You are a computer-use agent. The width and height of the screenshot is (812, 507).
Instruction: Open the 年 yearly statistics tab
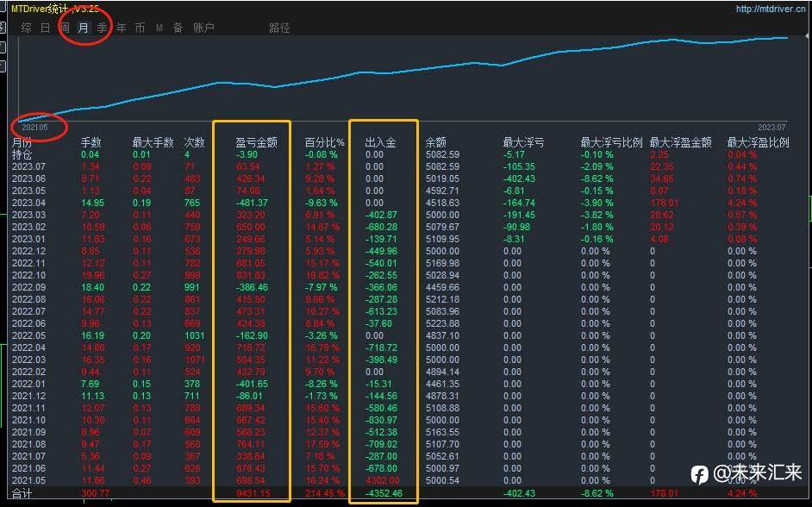pyautogui.click(x=122, y=28)
